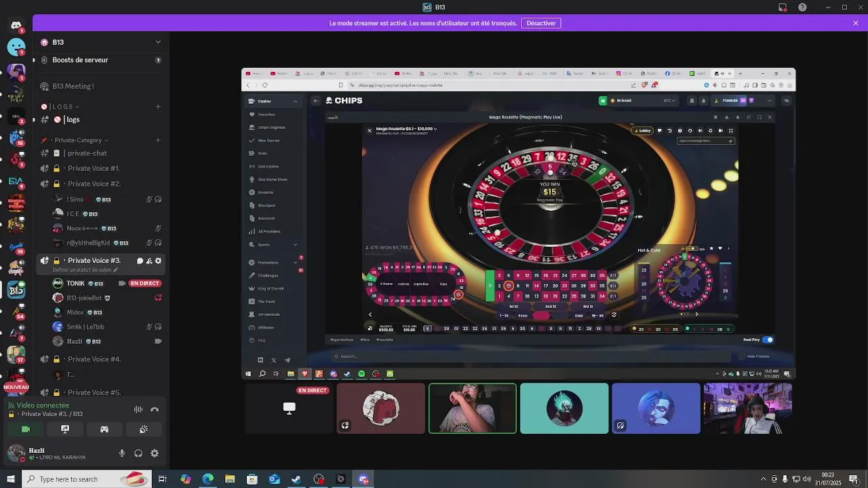
Task: Click EN DIRECT badge next to TONIK
Action: [x=145, y=283]
